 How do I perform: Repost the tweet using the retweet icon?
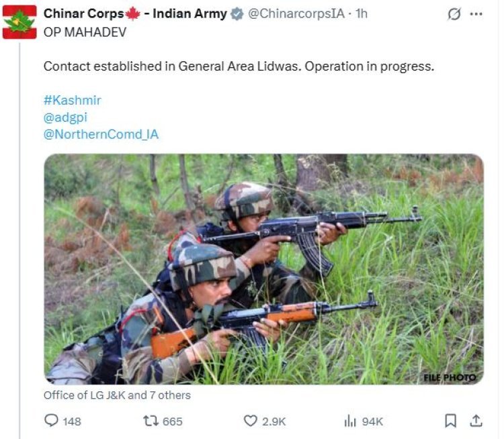tap(151, 421)
